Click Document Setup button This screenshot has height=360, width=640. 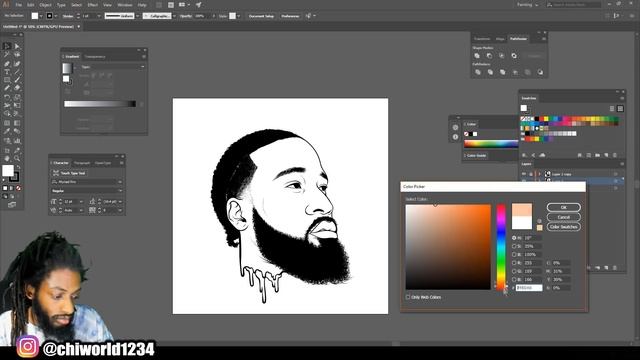[x=261, y=16]
